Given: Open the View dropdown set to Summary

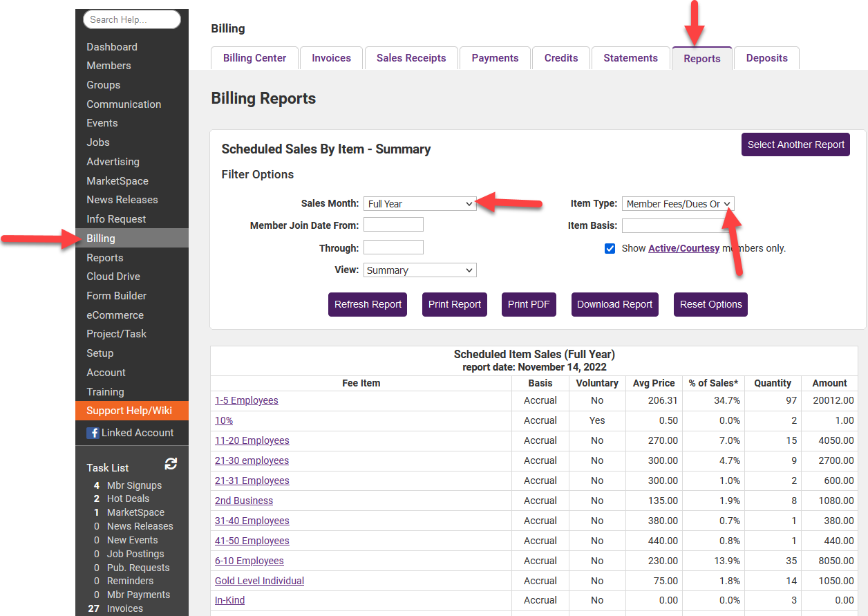Looking at the screenshot, I should [x=419, y=270].
